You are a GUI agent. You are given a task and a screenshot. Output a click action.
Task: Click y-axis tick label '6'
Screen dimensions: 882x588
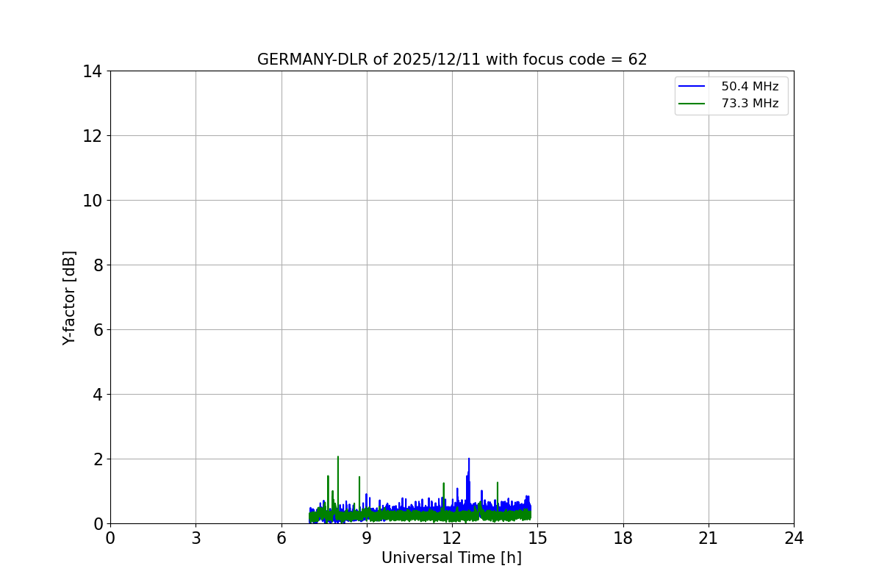(97, 330)
